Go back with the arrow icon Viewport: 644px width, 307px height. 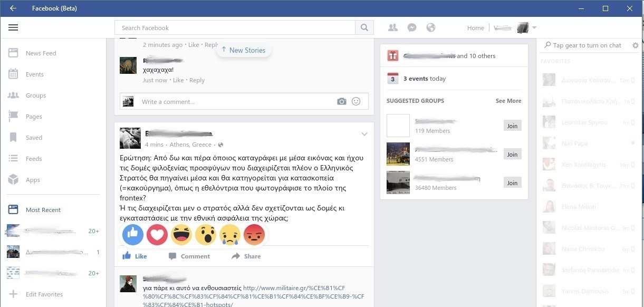pos(13,8)
